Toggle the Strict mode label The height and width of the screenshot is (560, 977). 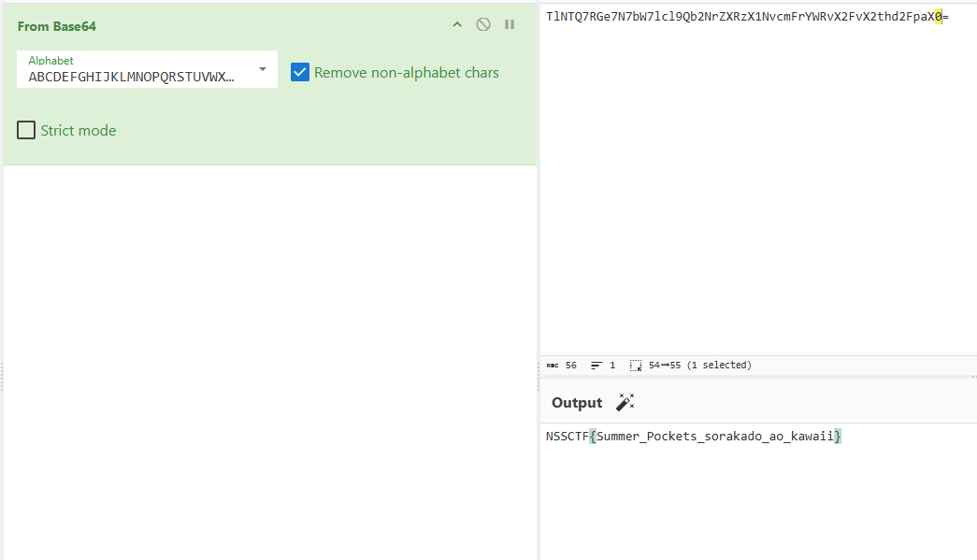coord(79,131)
